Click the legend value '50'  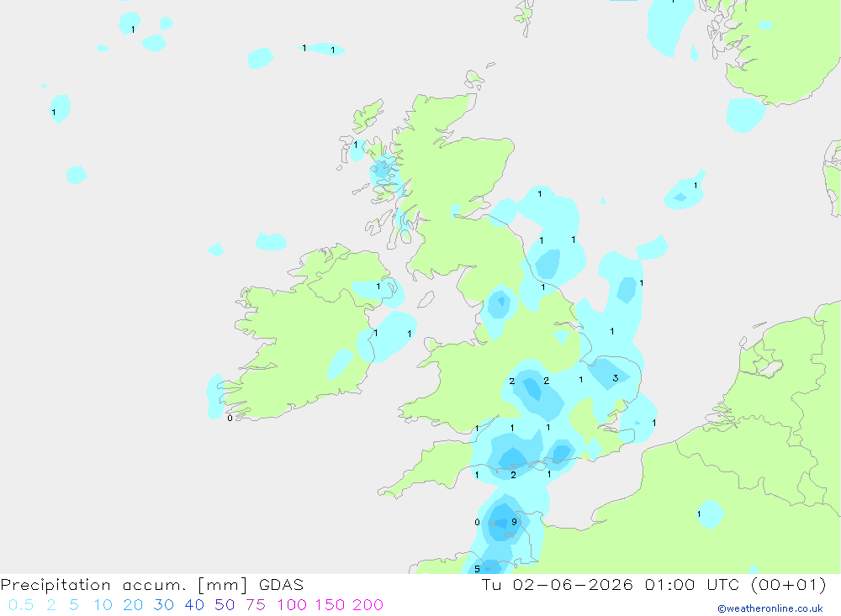(225, 605)
